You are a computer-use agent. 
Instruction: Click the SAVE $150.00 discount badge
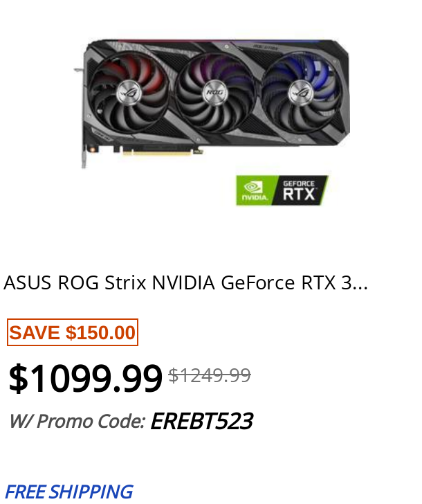73,332
